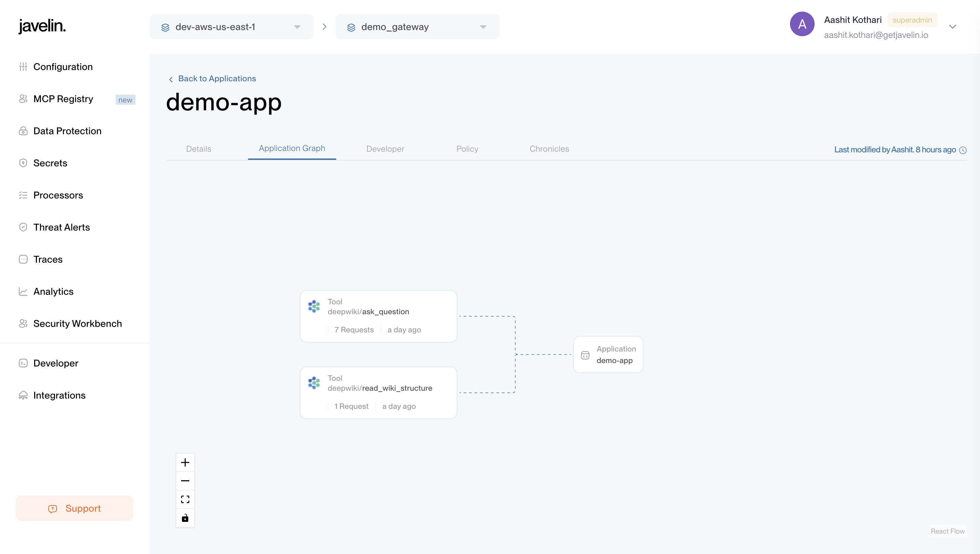Image resolution: width=980 pixels, height=554 pixels.
Task: Open the Developer tab
Action: coord(385,149)
